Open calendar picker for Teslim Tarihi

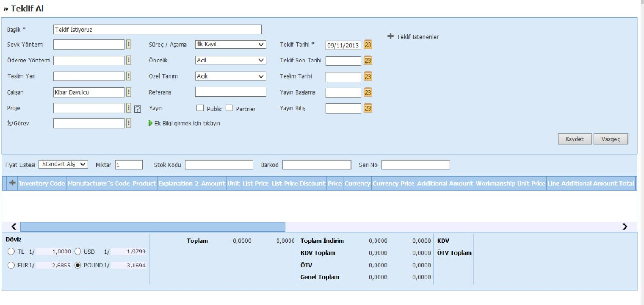point(368,77)
